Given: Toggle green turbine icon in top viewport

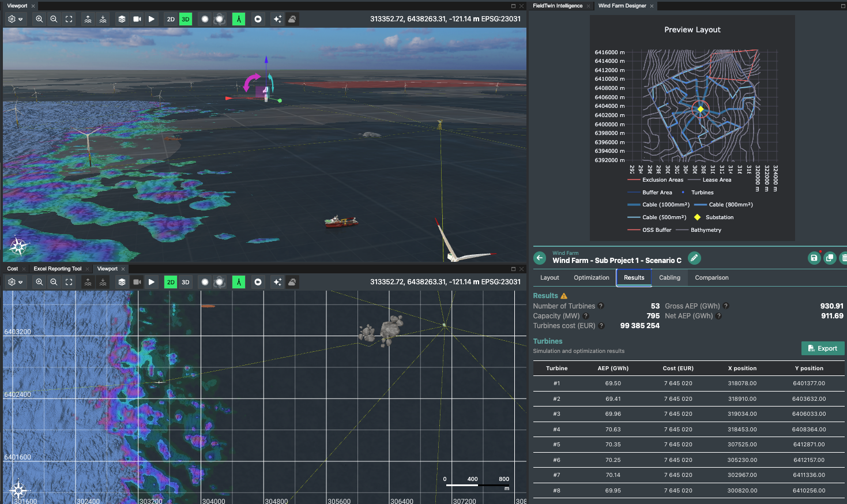Looking at the screenshot, I should (x=238, y=19).
